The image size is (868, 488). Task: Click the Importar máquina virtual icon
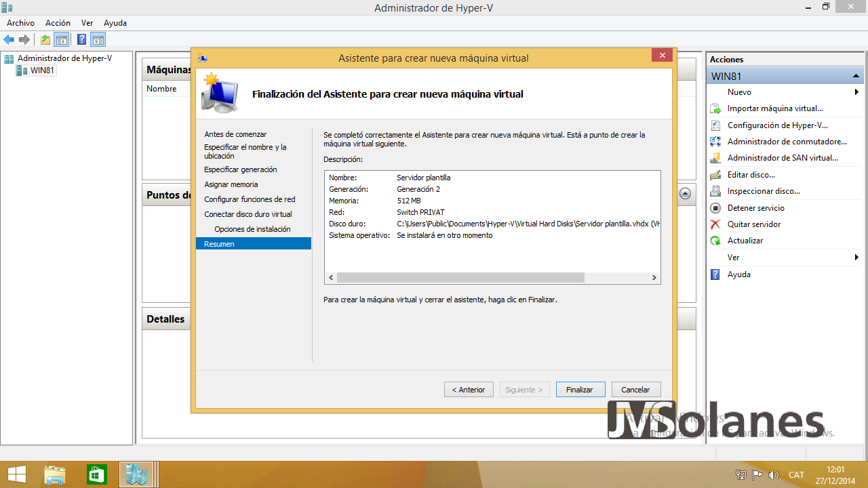pos(715,108)
